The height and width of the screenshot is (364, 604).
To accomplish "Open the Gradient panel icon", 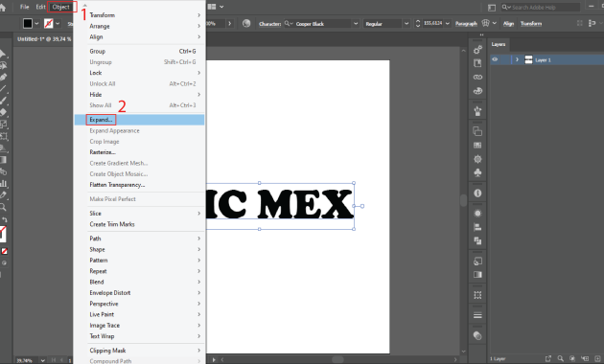I will [477, 275].
